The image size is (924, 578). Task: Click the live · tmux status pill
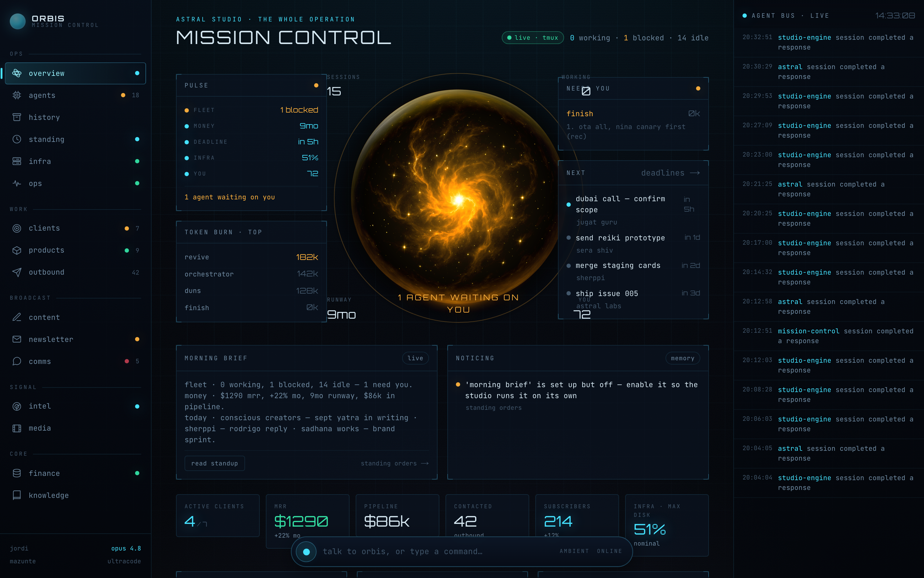click(533, 37)
